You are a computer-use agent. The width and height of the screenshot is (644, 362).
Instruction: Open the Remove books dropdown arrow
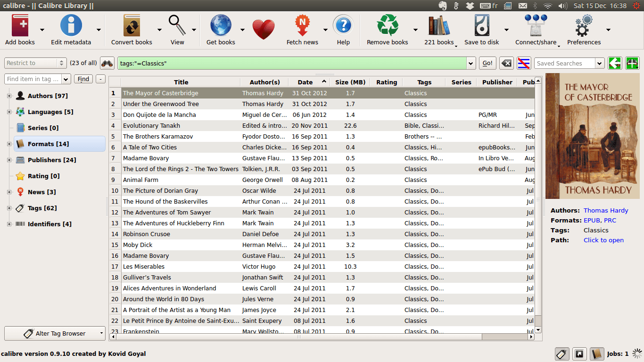click(415, 30)
